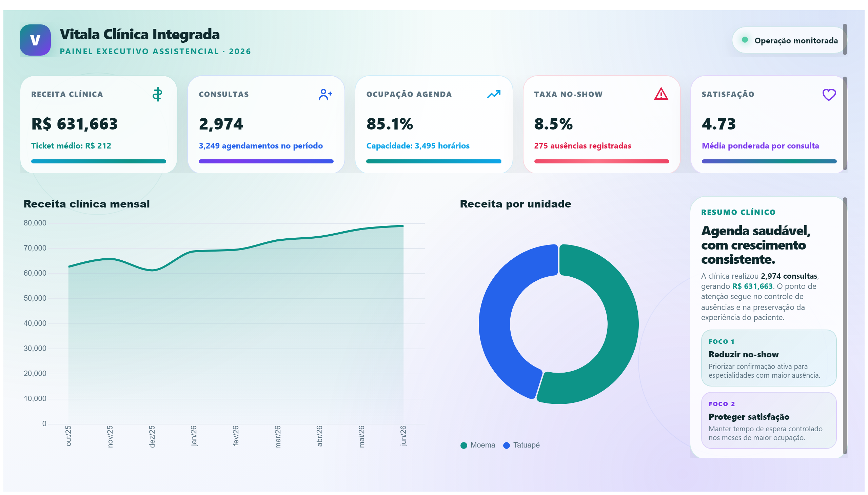The image size is (868, 495).
Task: Click the trending-up arrow icon in Ocupação Agenda
Action: click(x=493, y=94)
